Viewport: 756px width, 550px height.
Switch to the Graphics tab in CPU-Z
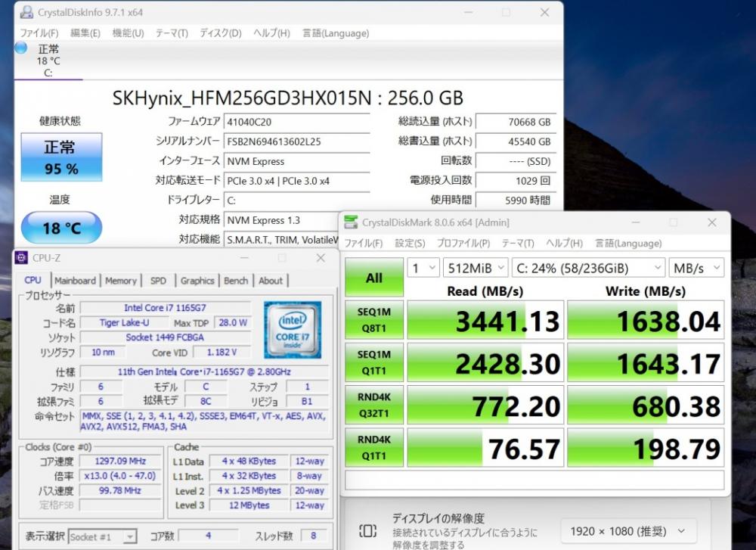click(x=197, y=281)
